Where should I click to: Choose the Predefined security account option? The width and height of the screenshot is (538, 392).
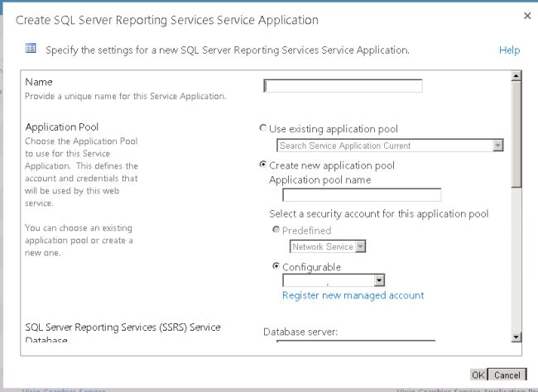[276, 231]
